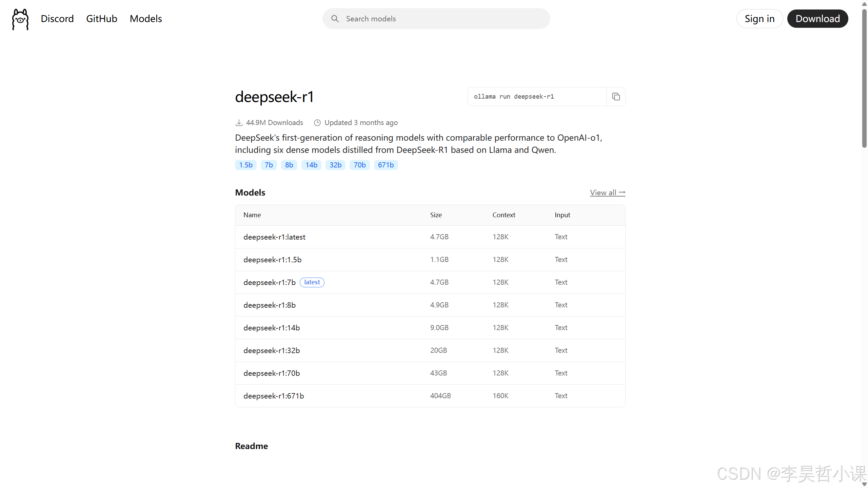Click the 44.9M Downloads text
Image resolution: width=868 pixels, height=488 pixels.
pos(274,123)
